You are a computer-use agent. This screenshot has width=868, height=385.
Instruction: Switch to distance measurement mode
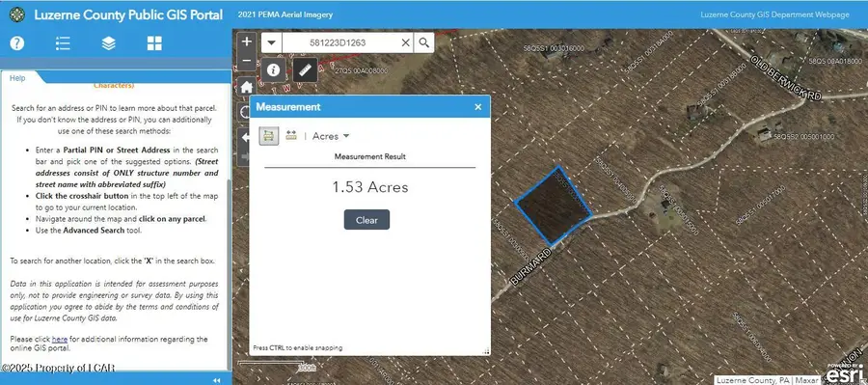click(x=291, y=136)
